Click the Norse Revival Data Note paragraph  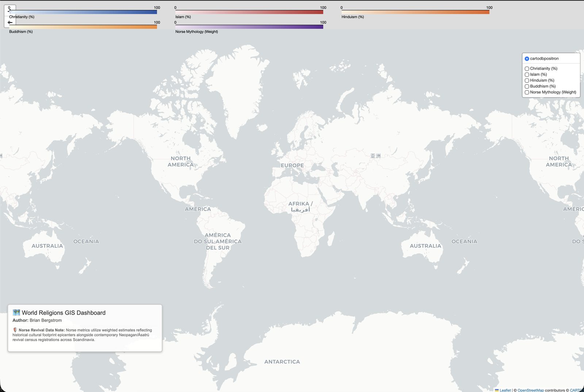pos(82,335)
